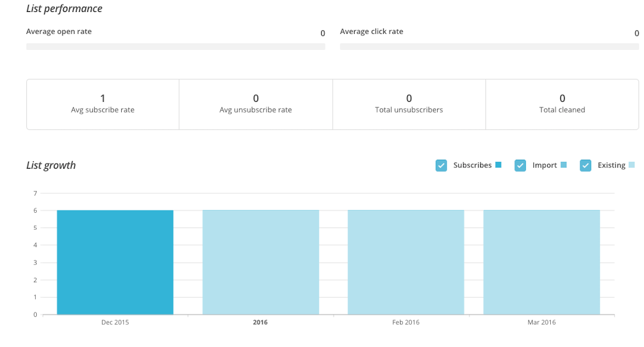The image size is (644, 347).
Task: Click the Subscribes legend color square
Action: pyautogui.click(x=498, y=165)
